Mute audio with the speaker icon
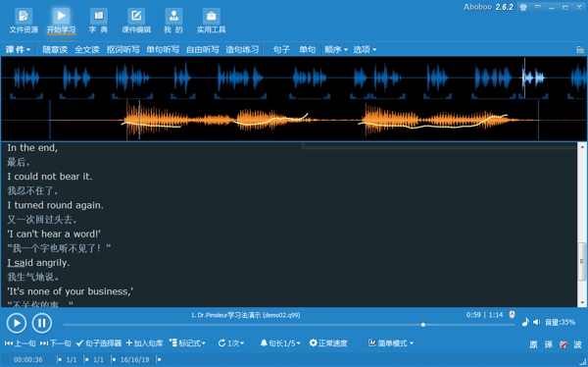Viewport: 588px width, 367px height. [537, 322]
